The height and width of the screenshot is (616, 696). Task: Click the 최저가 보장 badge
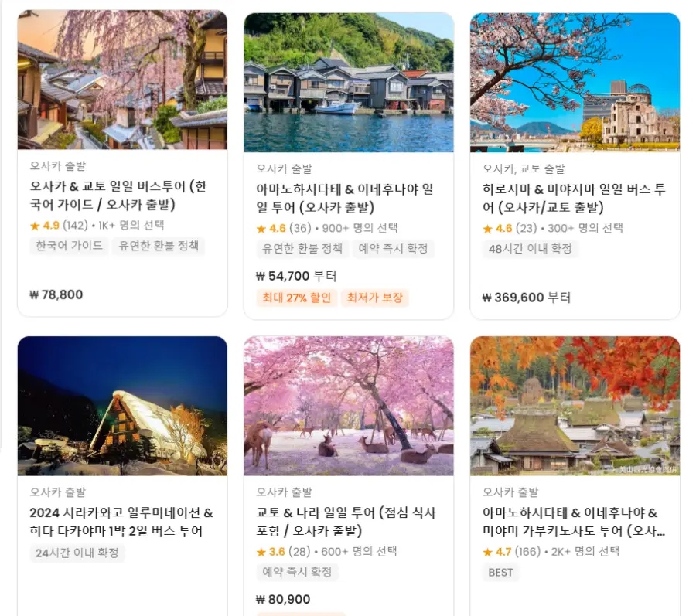click(374, 298)
